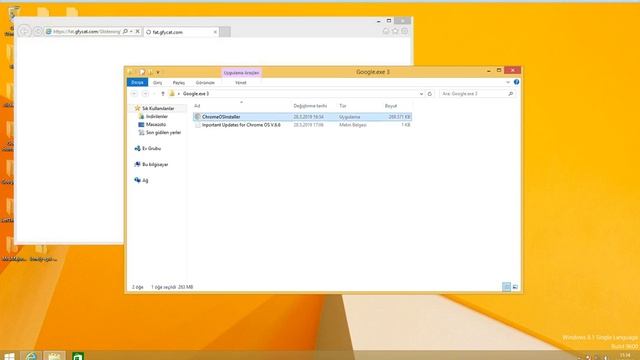This screenshot has height=360, width=640.
Task: Click the IE Home icon
Action: 386,31
